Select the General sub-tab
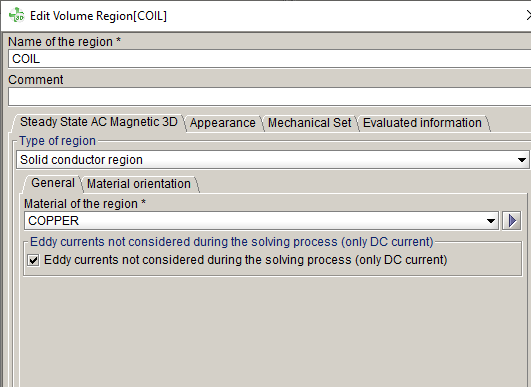The width and height of the screenshot is (531, 387). click(x=53, y=183)
